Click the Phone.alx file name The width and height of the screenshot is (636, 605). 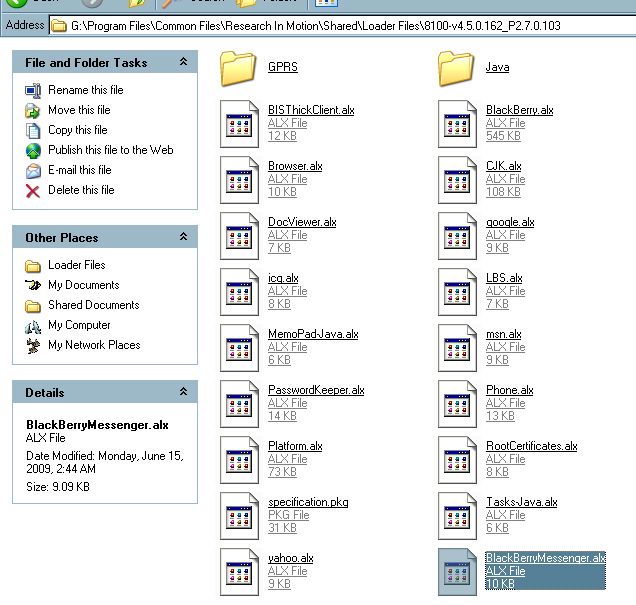point(509,390)
